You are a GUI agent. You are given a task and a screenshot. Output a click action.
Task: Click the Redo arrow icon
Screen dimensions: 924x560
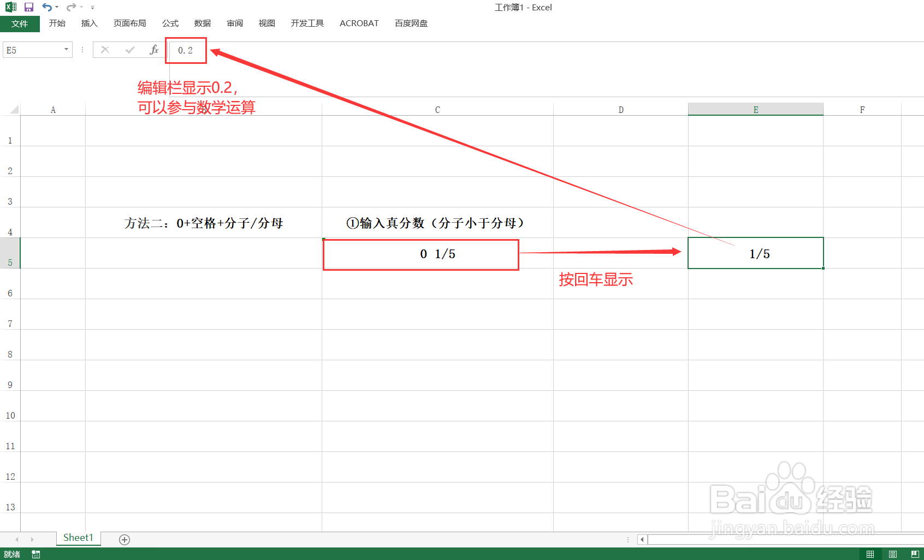pos(71,7)
